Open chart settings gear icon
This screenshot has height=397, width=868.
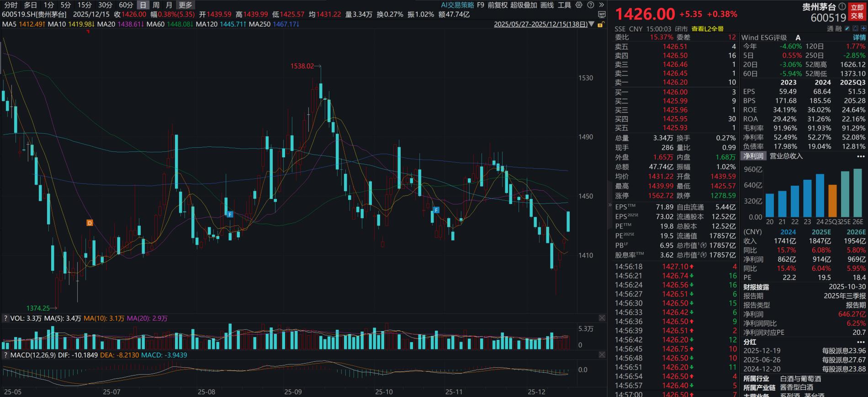(x=579, y=5)
